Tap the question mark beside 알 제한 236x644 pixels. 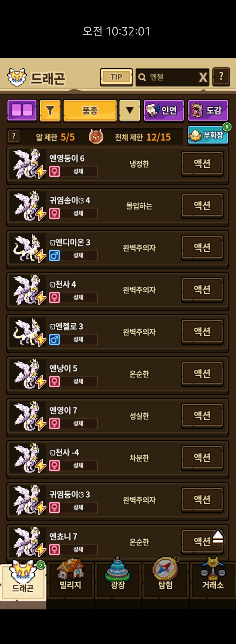click(13, 136)
